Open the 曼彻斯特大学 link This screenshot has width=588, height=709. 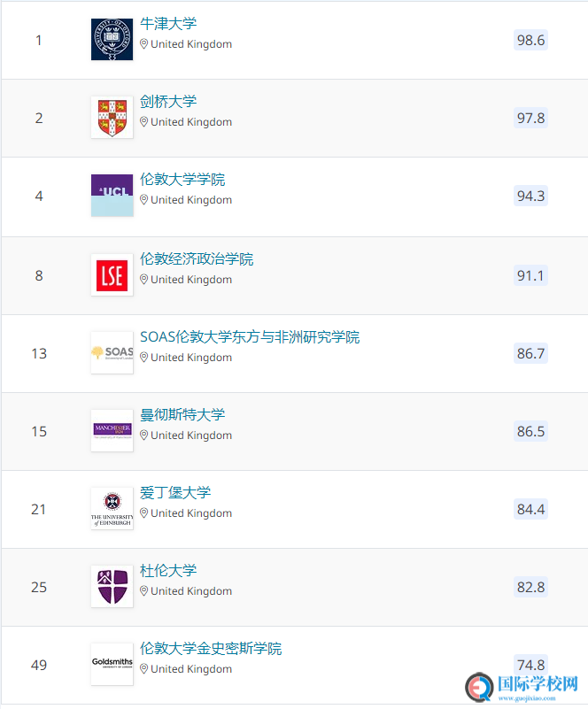[x=182, y=414]
